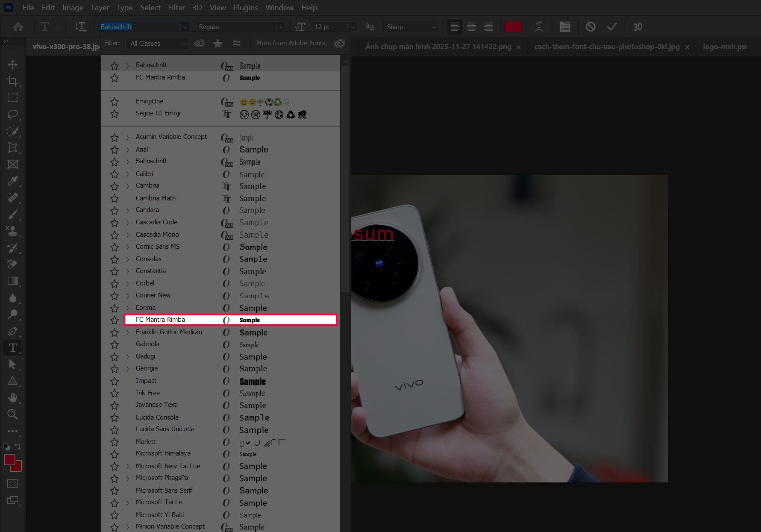Commit the text edit with checkmark
This screenshot has width=761, height=532.
tap(612, 26)
